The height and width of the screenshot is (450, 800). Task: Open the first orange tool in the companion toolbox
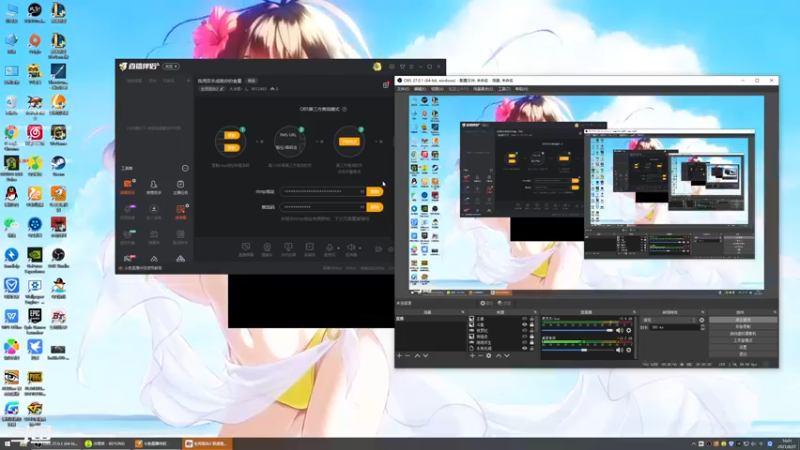pos(128,187)
